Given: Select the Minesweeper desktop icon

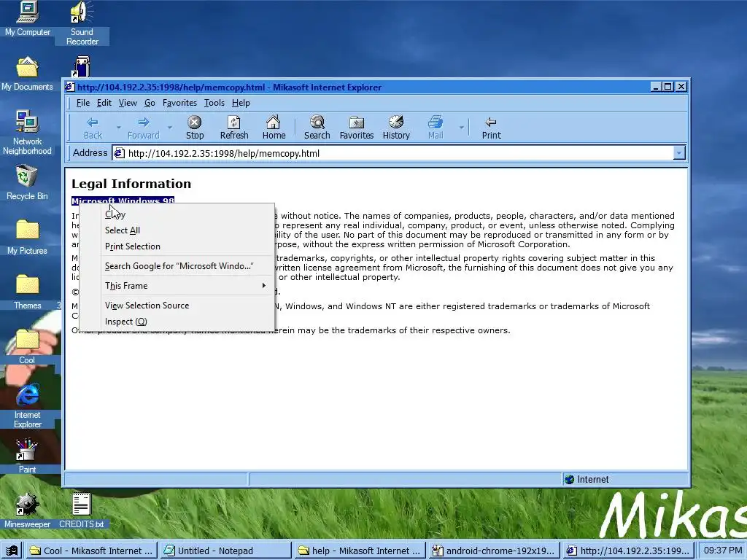Looking at the screenshot, I should 27,510.
